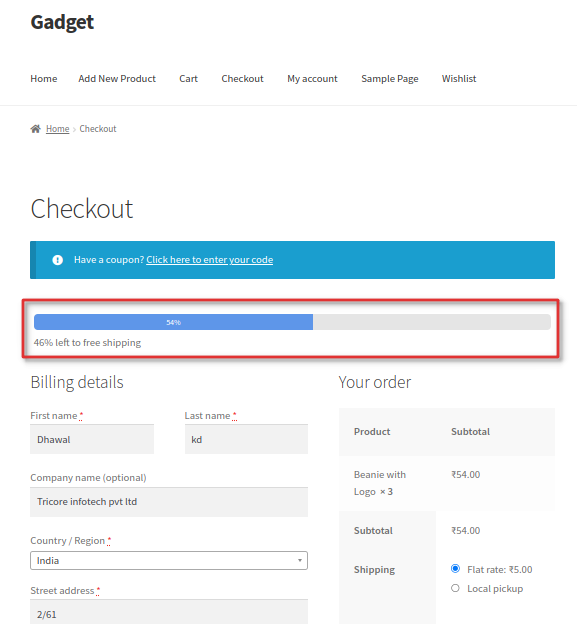Open Home in navigation menu
This screenshot has width=577, height=624.
point(44,79)
